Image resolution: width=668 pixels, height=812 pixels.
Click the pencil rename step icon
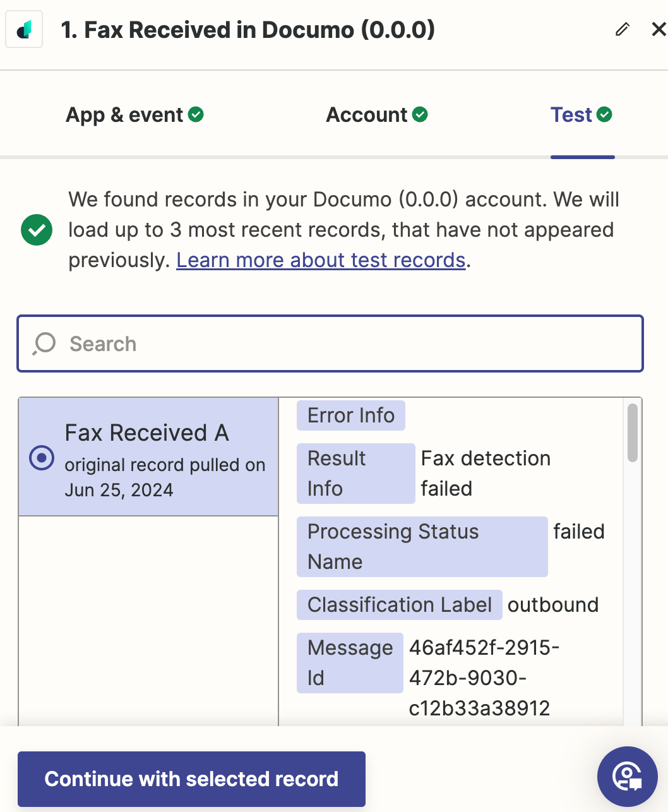click(x=623, y=29)
